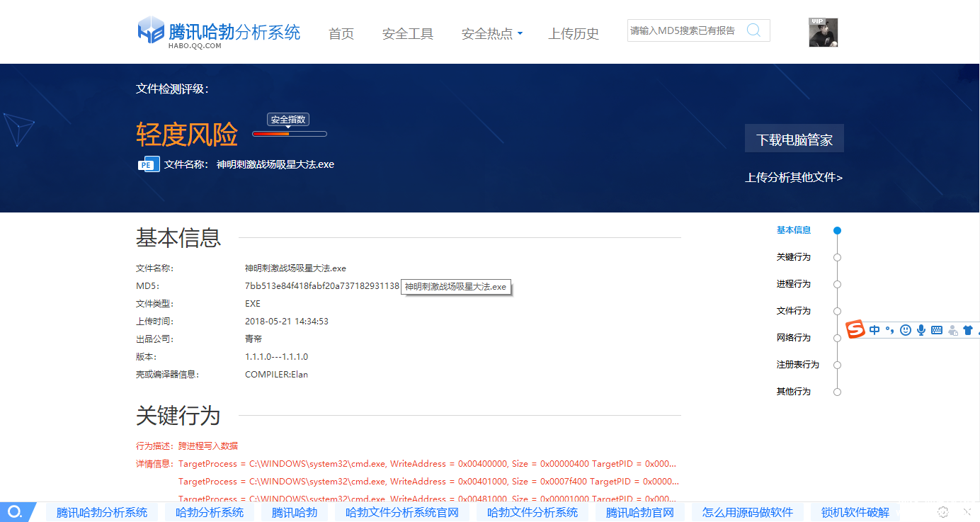Jump to 注册表行为 in side navigation
Image resolution: width=980 pixels, height=522 pixels.
click(x=798, y=365)
